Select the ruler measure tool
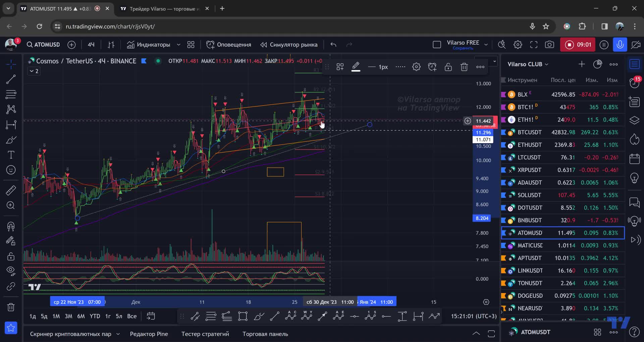This screenshot has width=644, height=342. pos(11,190)
